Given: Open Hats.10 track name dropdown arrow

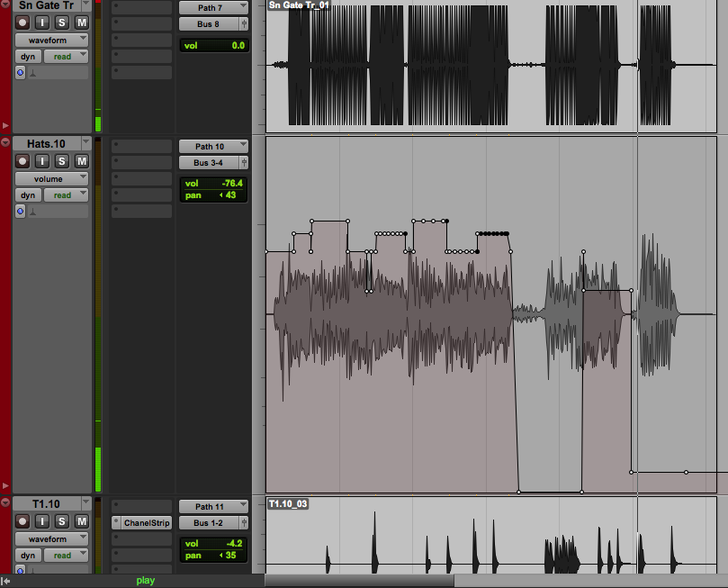Looking at the screenshot, I should 85,142.
